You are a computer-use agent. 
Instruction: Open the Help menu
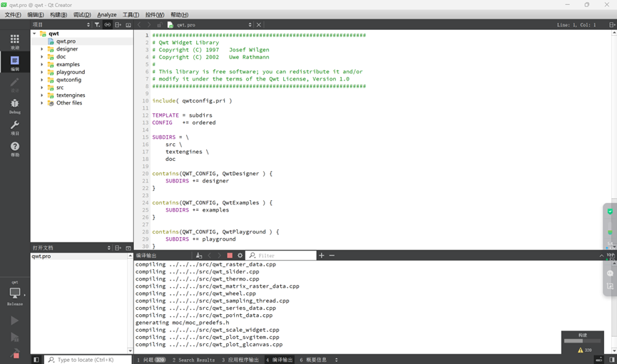coord(180,14)
